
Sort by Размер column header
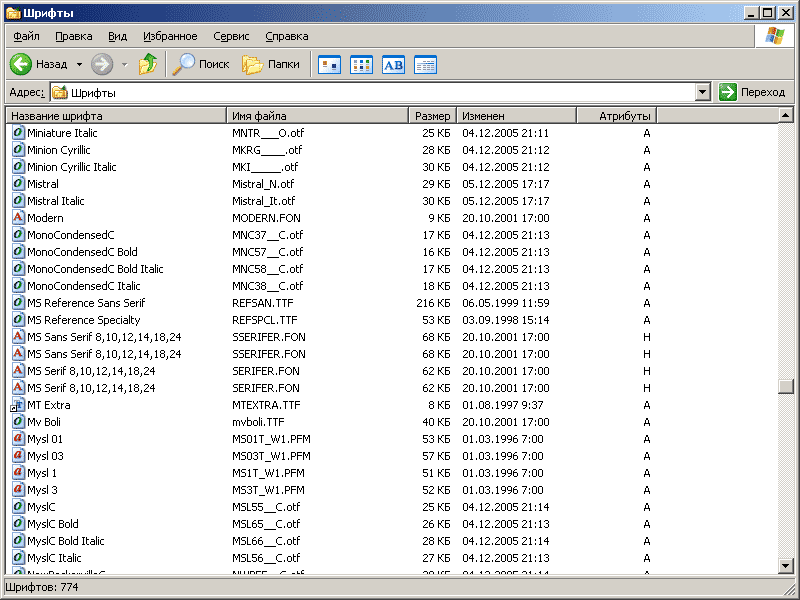click(x=433, y=116)
